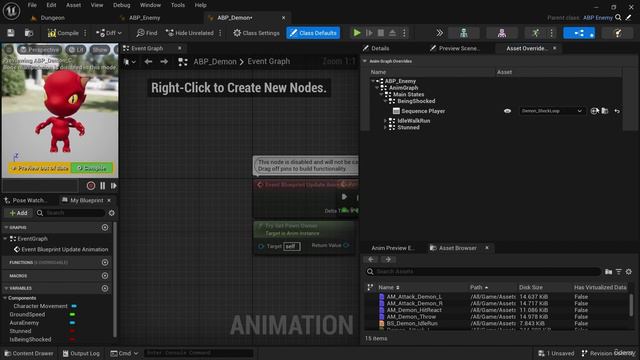Toggle Class Defaults panel
The image size is (640, 360).
click(x=313, y=33)
